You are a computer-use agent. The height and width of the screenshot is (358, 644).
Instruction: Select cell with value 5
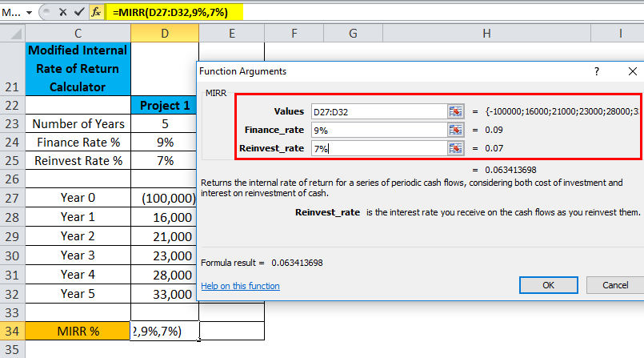click(x=165, y=123)
